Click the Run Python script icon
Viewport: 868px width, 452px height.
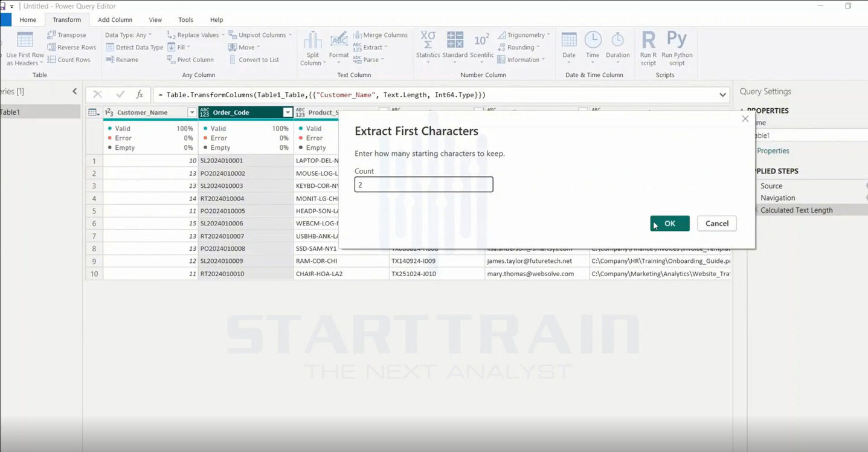coord(677,40)
